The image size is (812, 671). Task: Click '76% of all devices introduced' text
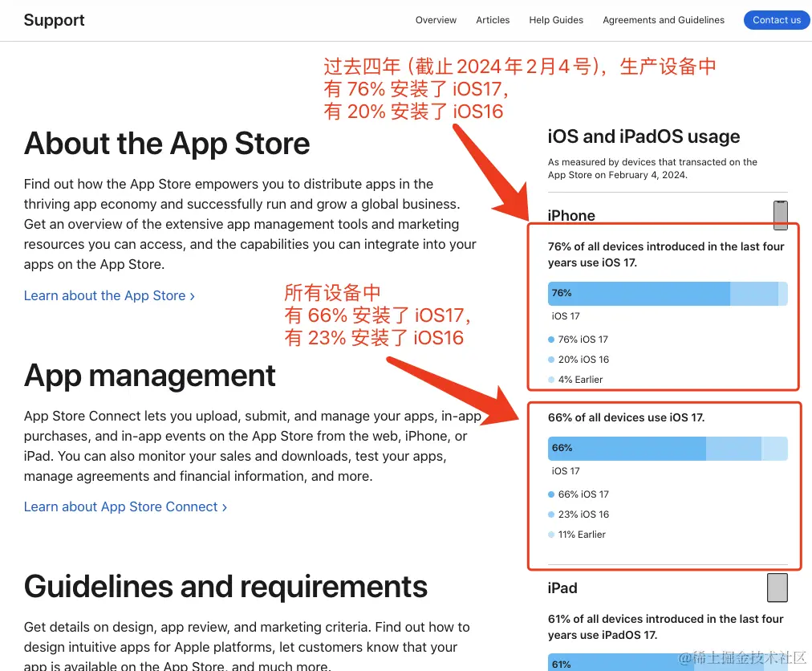pyautogui.click(x=666, y=254)
